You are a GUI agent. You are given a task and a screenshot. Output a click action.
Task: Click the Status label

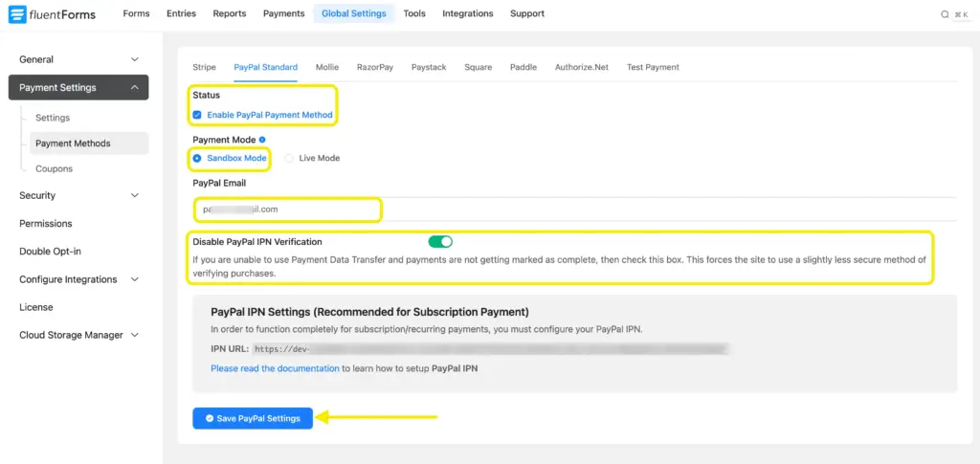click(x=207, y=96)
